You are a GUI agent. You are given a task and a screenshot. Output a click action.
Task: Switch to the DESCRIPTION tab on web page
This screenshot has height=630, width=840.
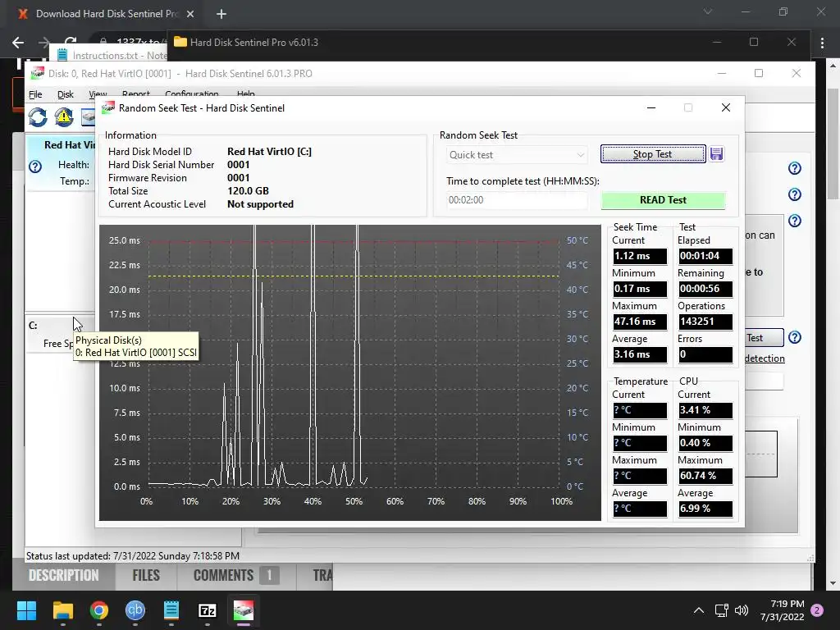64,575
